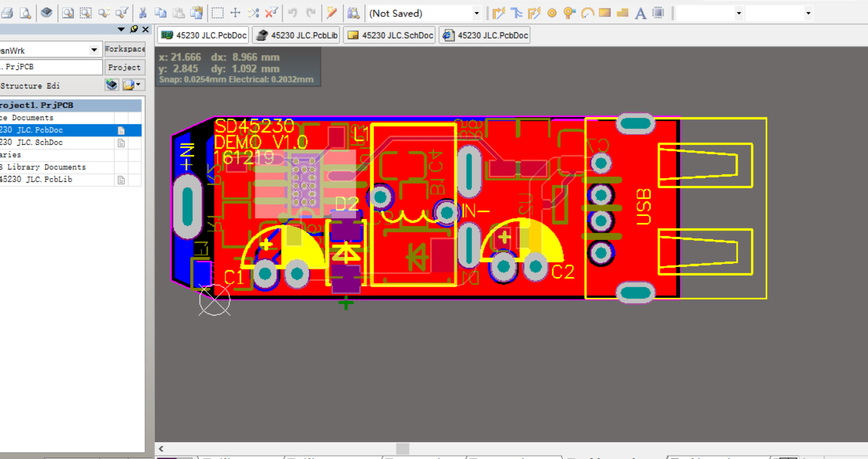Click the horizontal scrollbar thumb
Viewport: 868px width, 459px height.
tap(403, 449)
